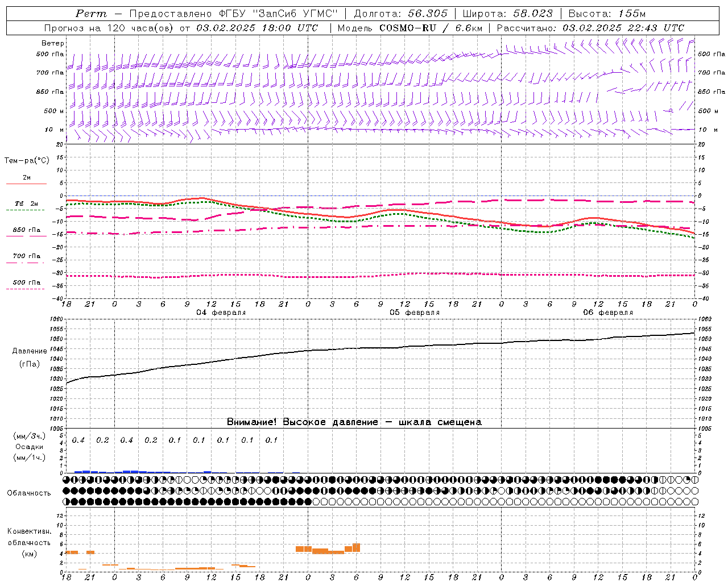Click the "Высота: 155м" header value
728x582 pixels.
click(607, 14)
